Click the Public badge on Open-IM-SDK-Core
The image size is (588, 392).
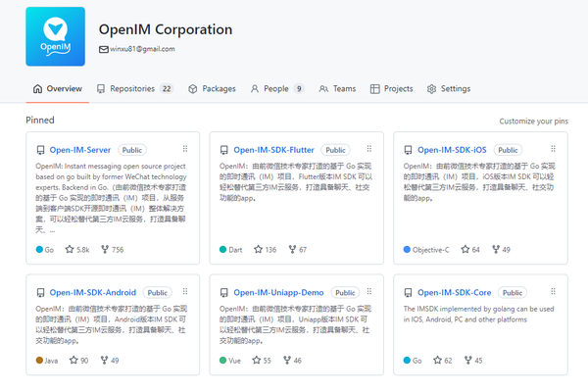[x=513, y=293]
